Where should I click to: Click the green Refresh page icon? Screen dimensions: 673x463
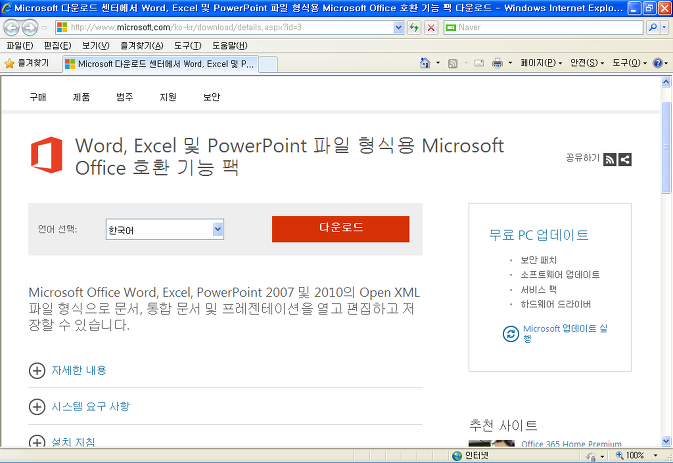click(414, 28)
